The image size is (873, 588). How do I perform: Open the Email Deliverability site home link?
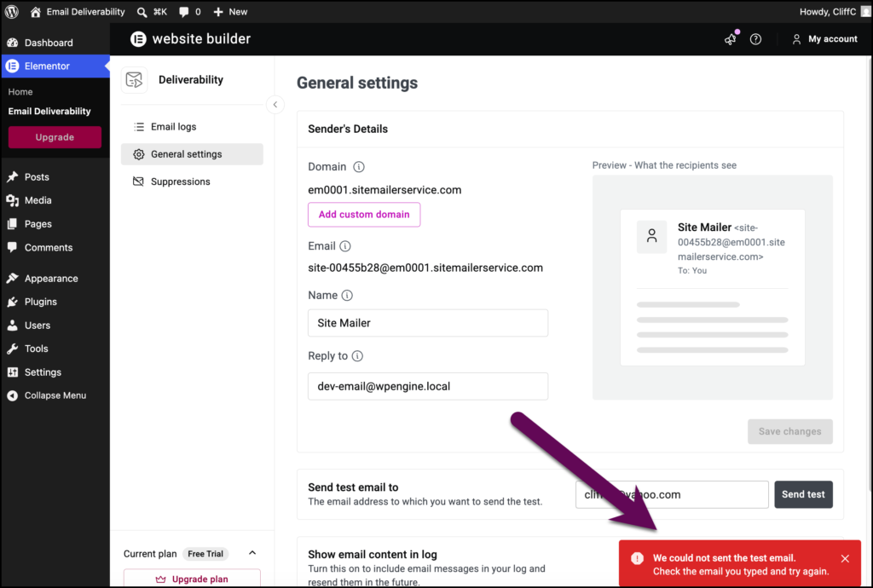pyautogui.click(x=78, y=12)
